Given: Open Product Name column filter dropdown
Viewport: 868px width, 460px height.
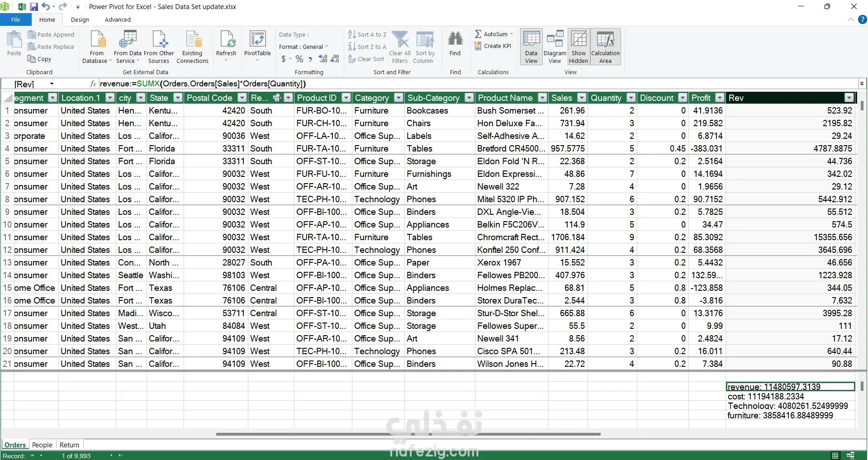Looking at the screenshot, I should coord(542,98).
